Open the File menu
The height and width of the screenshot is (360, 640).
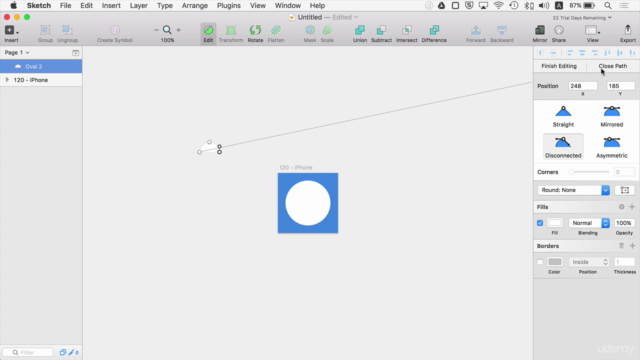pos(65,6)
